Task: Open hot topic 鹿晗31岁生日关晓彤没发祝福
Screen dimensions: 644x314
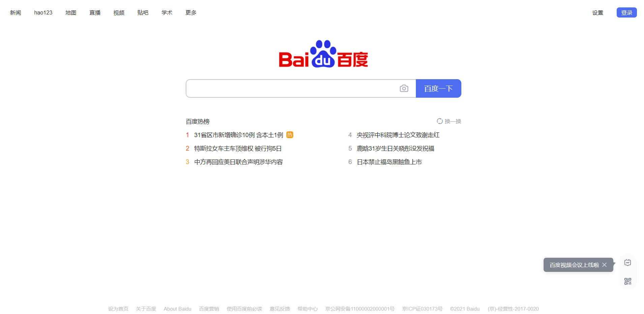Action: (x=396, y=148)
